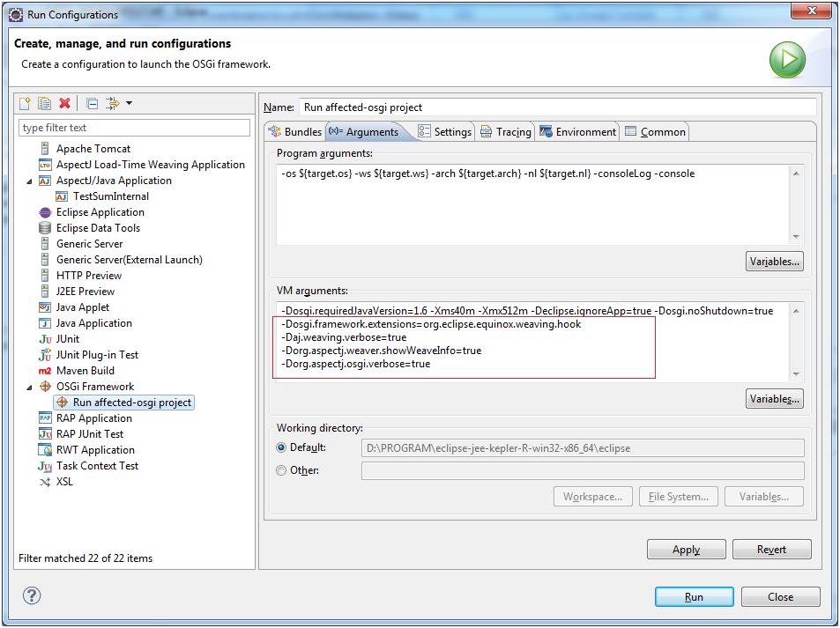Click the Collapse All toolbar icon
Viewport: 840px width, 628px height.
click(93, 103)
